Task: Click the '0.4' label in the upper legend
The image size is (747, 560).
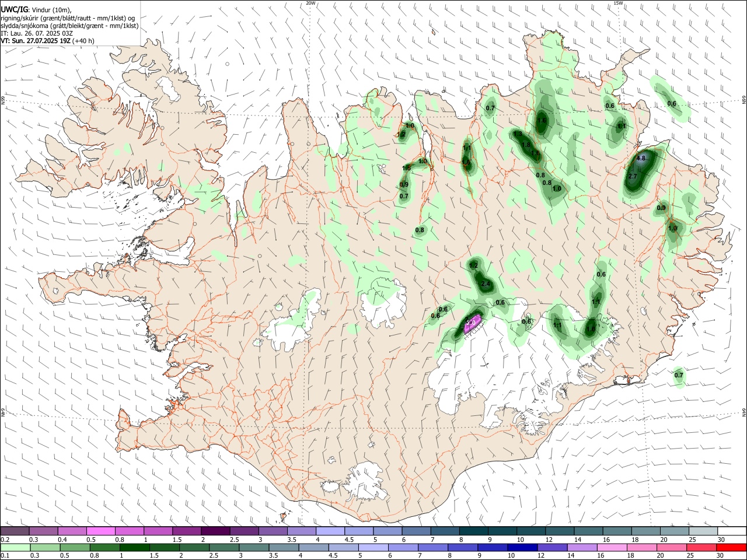Action: 63,540
